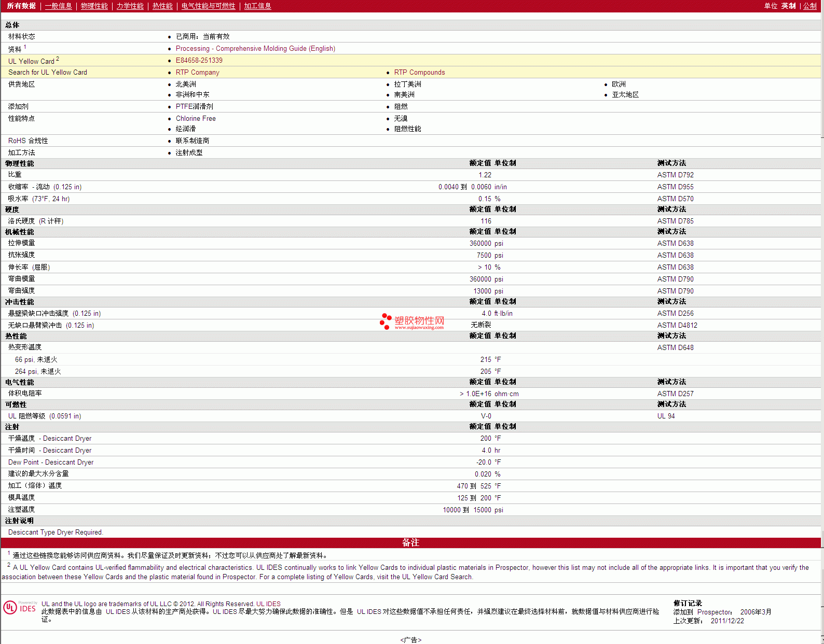The image size is (824, 644).
Task: Select the ASTM D785 cell
Action: [x=675, y=221]
